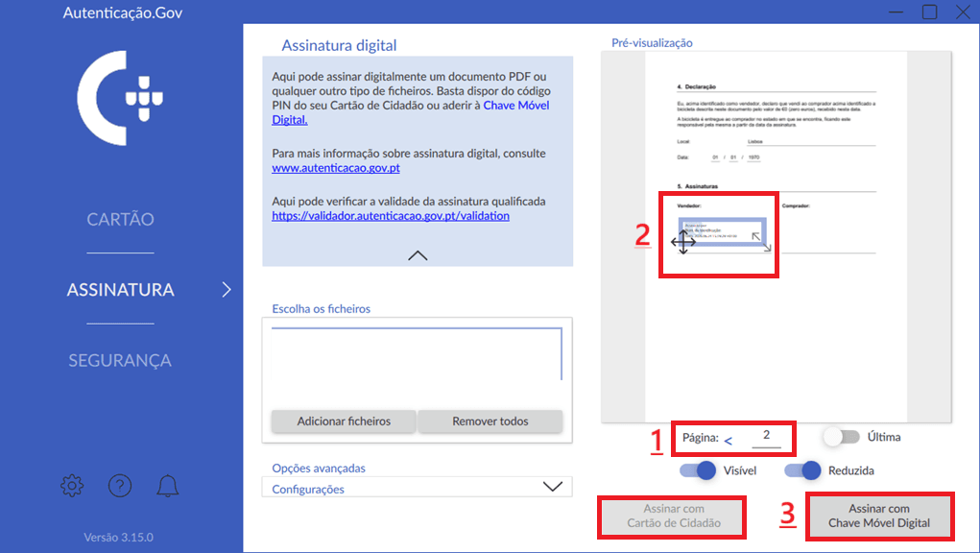The height and width of the screenshot is (553, 980).
Task: Toggle the Reduzida signature switch
Action: (803, 470)
